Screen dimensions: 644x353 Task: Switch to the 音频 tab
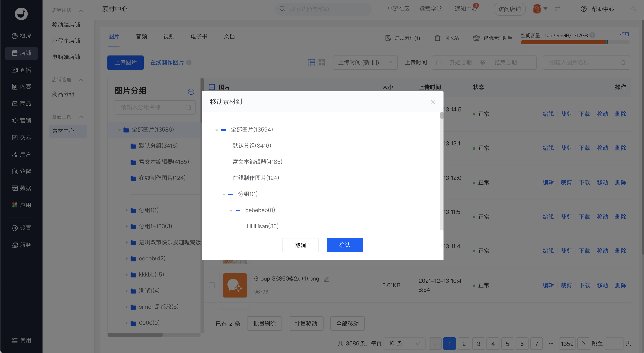(x=141, y=36)
